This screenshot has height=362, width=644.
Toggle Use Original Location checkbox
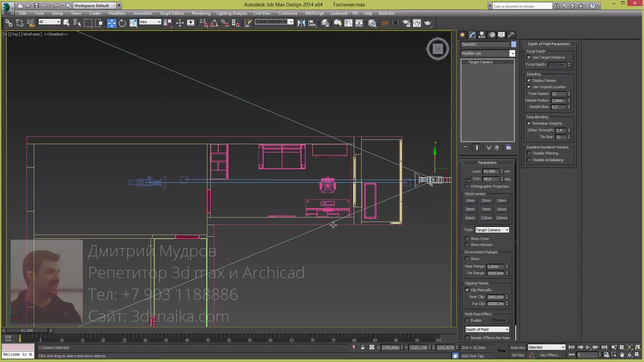click(x=529, y=87)
